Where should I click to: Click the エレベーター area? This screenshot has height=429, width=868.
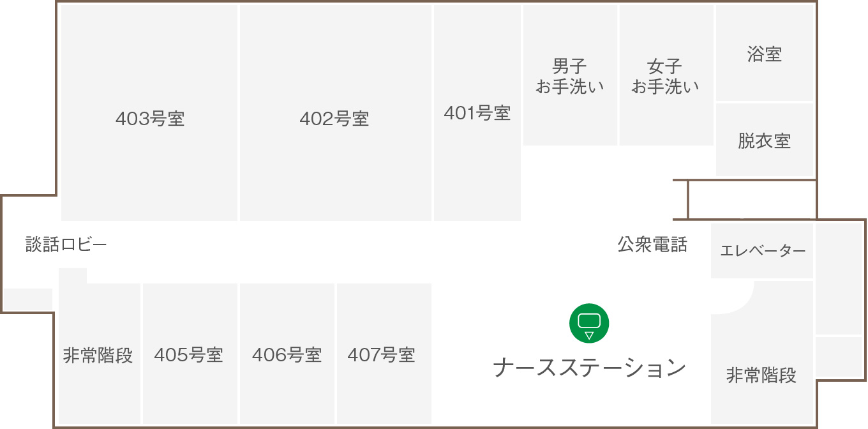[762, 250]
